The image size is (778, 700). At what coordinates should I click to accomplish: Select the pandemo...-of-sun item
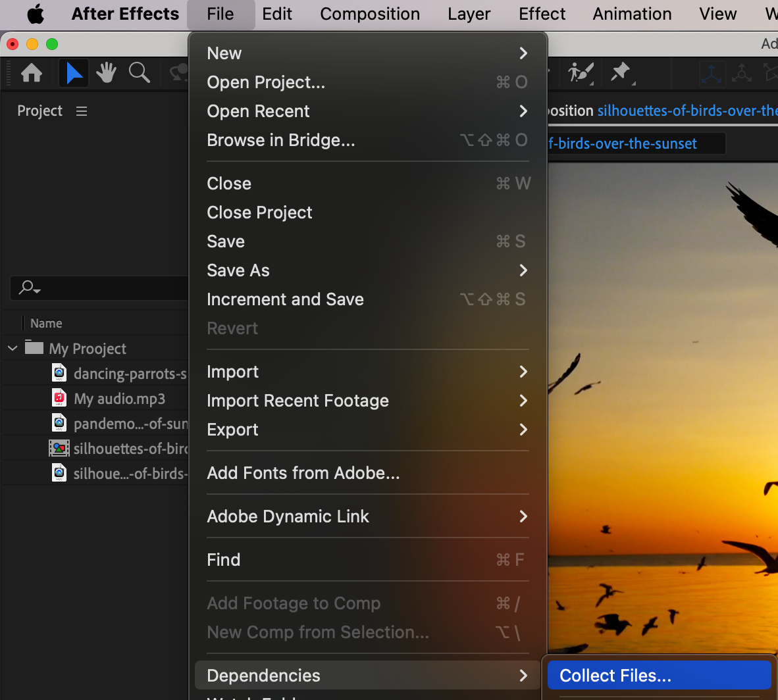[x=130, y=424]
